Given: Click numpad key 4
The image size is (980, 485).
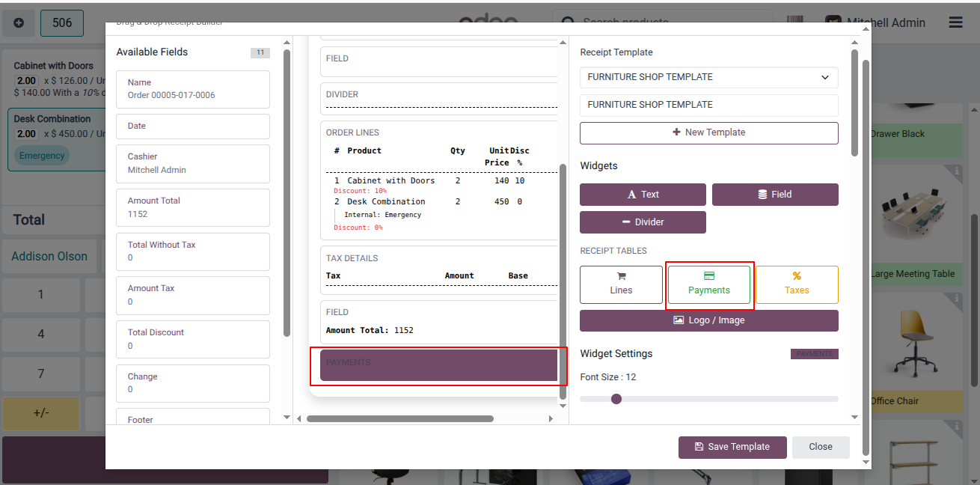Looking at the screenshot, I should coord(41,335).
